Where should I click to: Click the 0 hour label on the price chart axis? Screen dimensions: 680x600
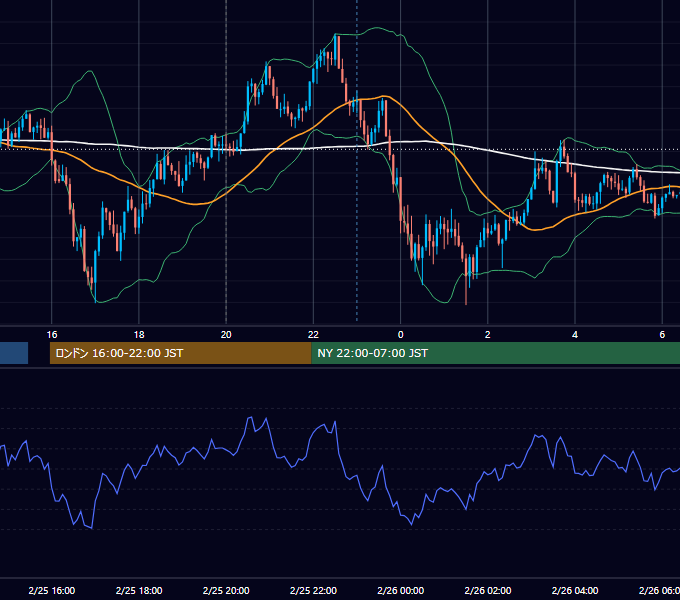(x=400, y=335)
